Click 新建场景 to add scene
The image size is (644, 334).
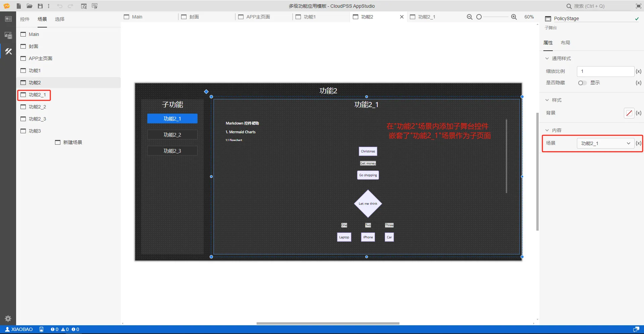pos(68,142)
